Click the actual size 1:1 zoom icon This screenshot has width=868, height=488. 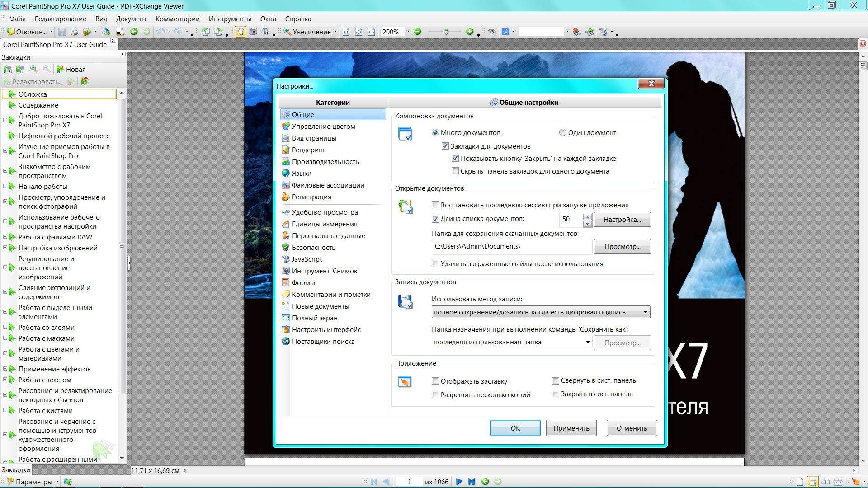(346, 32)
